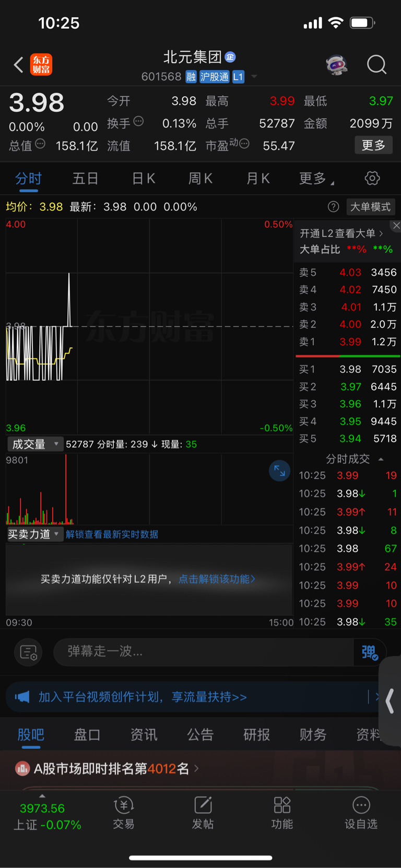Go back using the left arrow

(x=18, y=65)
